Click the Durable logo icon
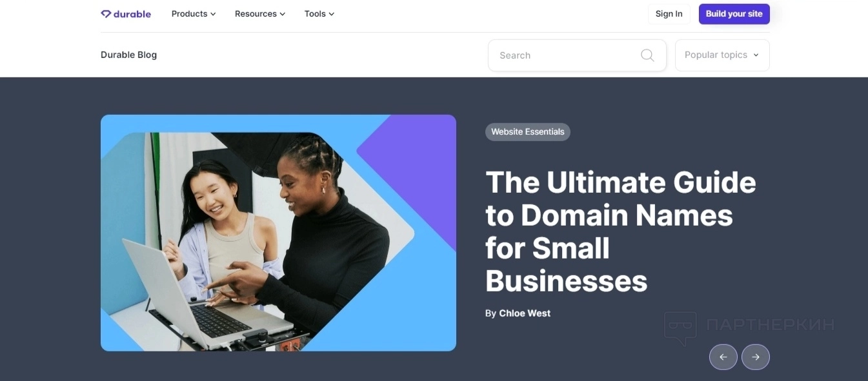The height and width of the screenshot is (381, 868). coord(106,14)
